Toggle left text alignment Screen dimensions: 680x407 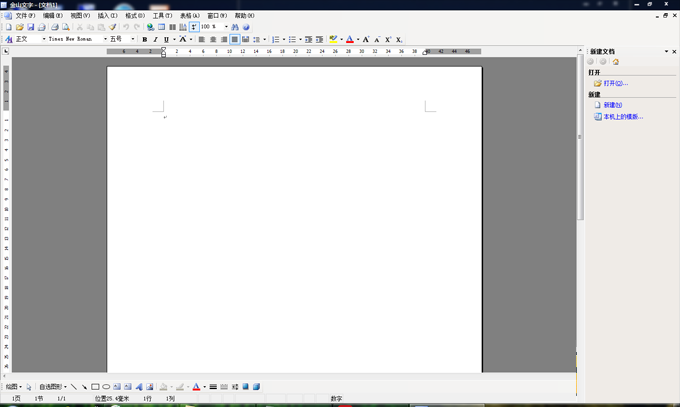click(x=202, y=39)
